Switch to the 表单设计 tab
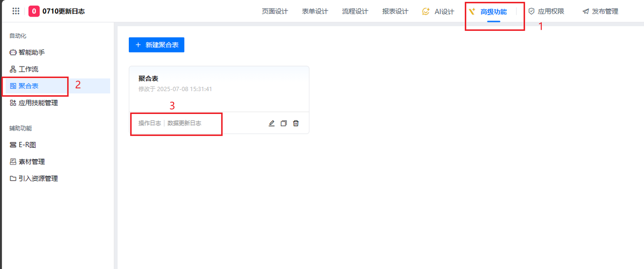This screenshot has width=644, height=269. (315, 11)
